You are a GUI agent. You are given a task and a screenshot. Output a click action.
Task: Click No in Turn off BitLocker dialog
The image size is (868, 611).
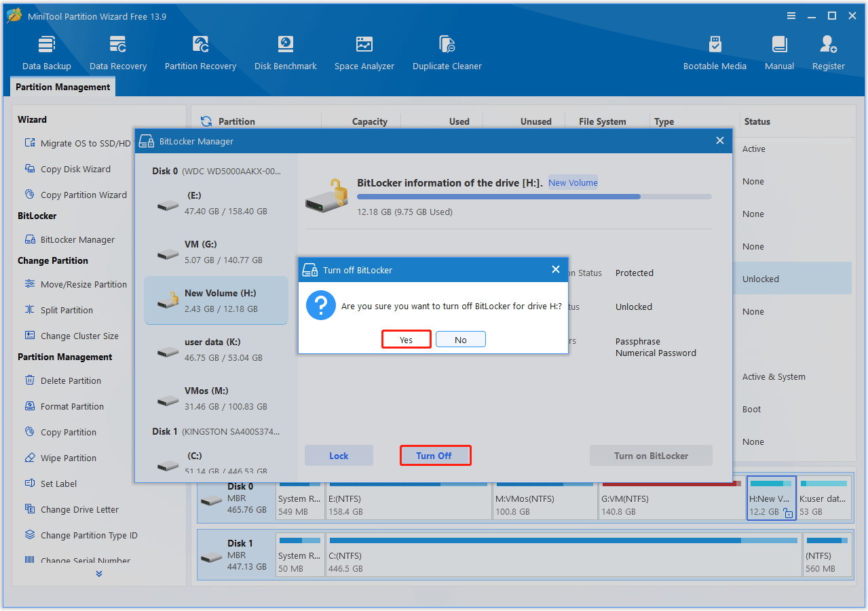[x=461, y=340]
